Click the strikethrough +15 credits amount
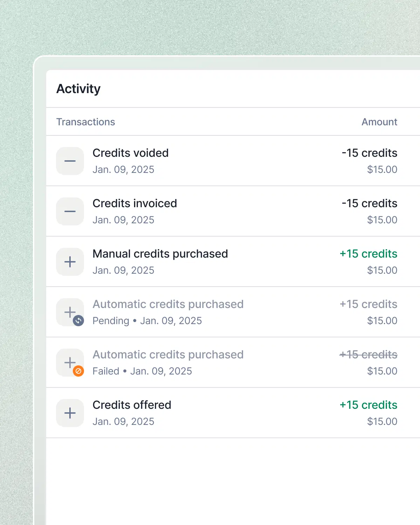The image size is (420, 525). tap(369, 355)
